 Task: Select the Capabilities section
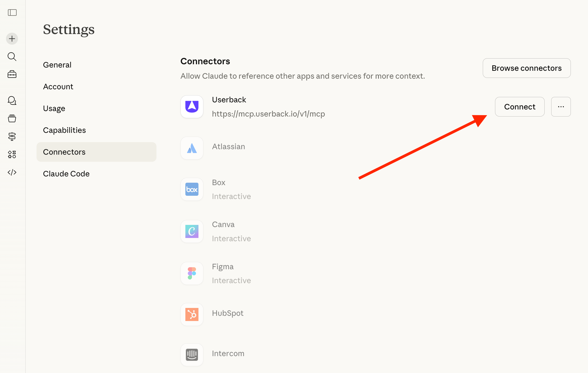[x=64, y=130]
